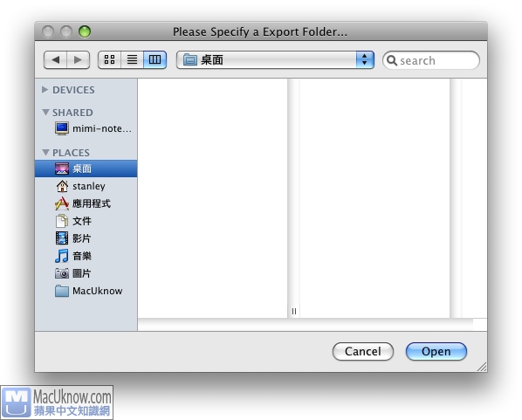522x420 pixels.
Task: Open the MacUknow folder in sidebar
Action: tap(86, 291)
